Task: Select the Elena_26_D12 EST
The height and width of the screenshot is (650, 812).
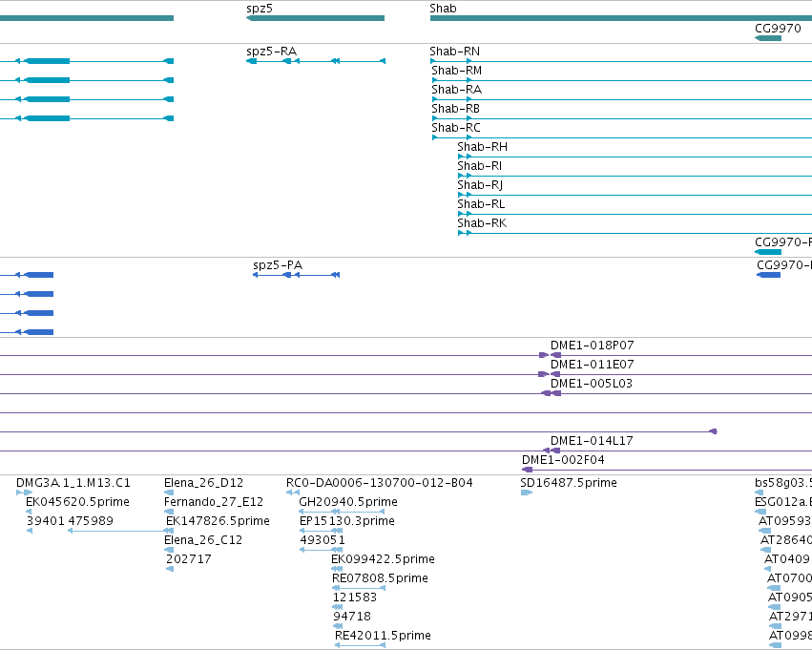Action: (x=203, y=483)
